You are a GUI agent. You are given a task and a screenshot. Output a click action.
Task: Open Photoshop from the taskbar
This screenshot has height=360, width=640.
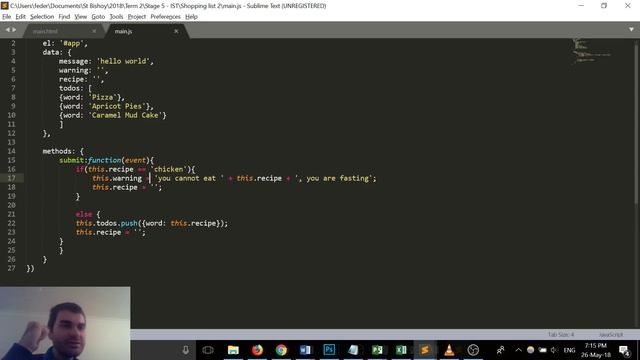[x=329, y=350]
